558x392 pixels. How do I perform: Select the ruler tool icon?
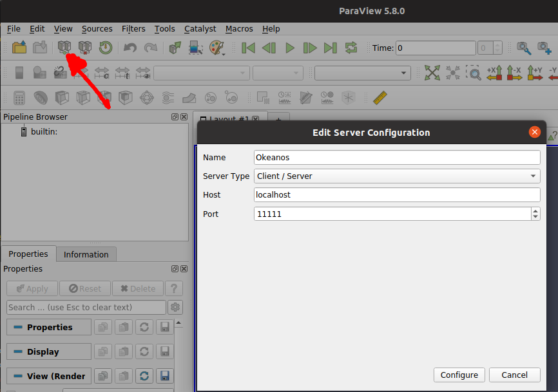(x=380, y=98)
